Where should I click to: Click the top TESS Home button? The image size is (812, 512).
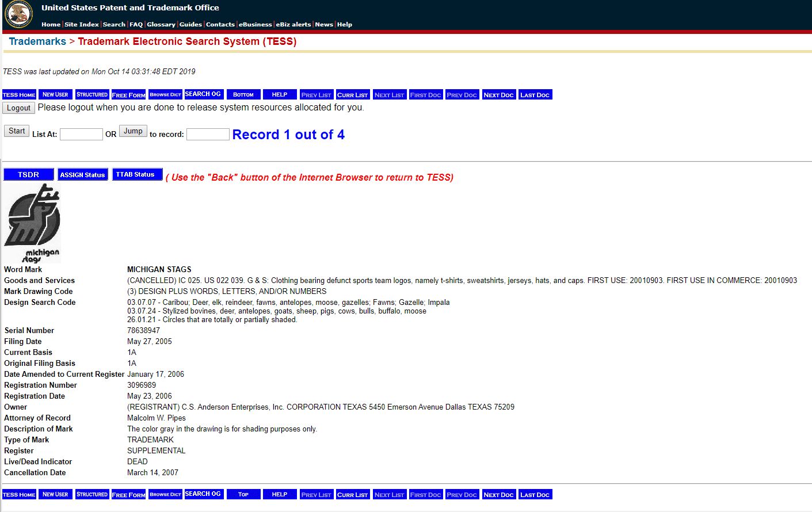coord(20,94)
